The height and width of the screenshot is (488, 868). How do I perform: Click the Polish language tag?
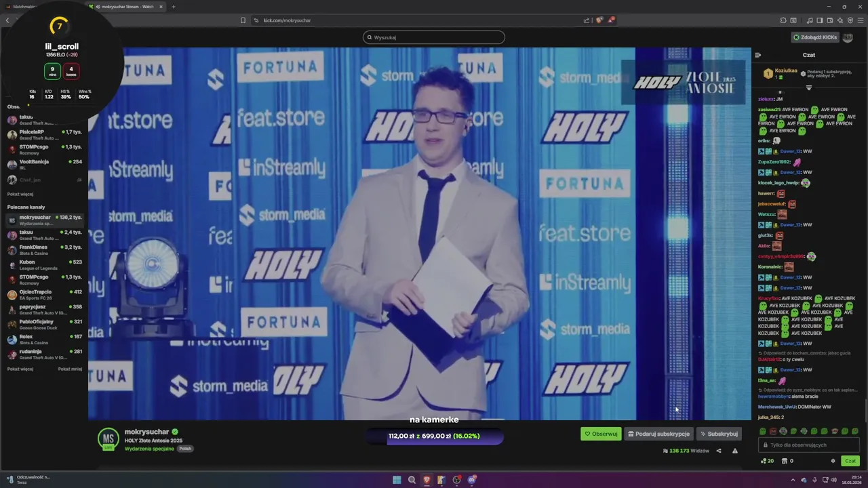pyautogui.click(x=185, y=449)
